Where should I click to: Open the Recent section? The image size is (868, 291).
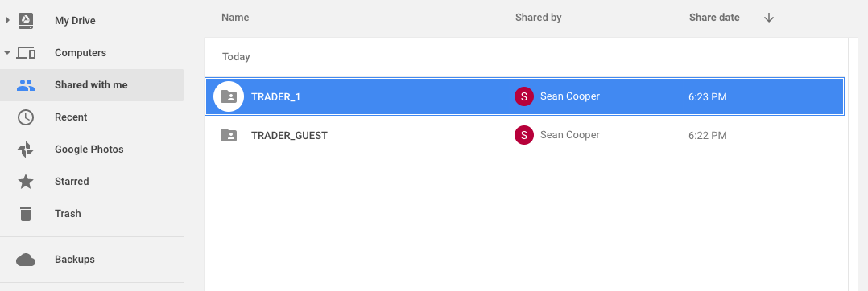coord(71,117)
